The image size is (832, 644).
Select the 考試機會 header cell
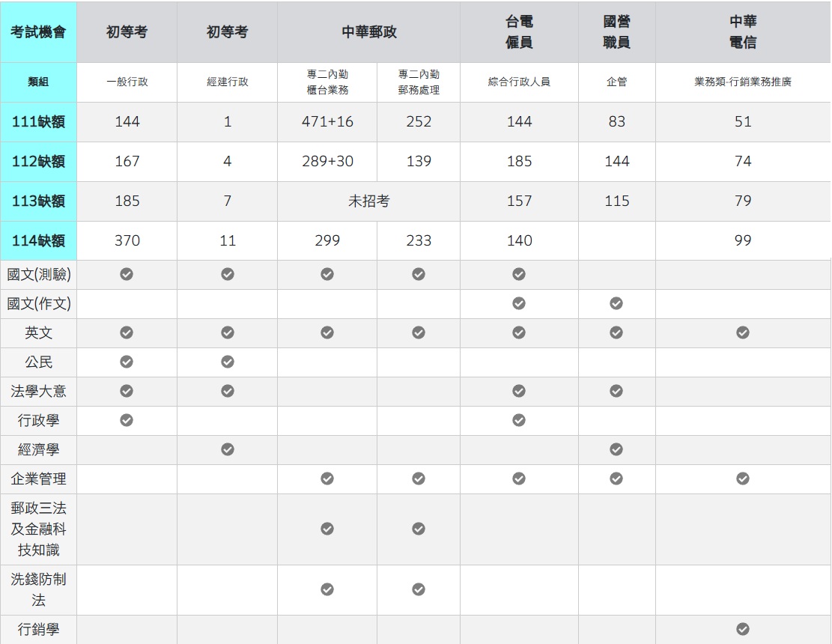pos(38,32)
